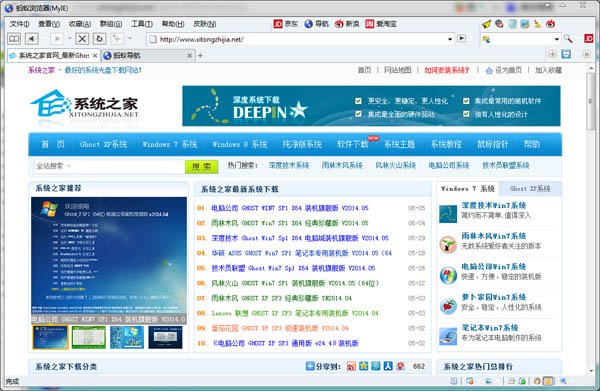Open the 深度技术系统 hot search link

pyautogui.click(x=289, y=166)
